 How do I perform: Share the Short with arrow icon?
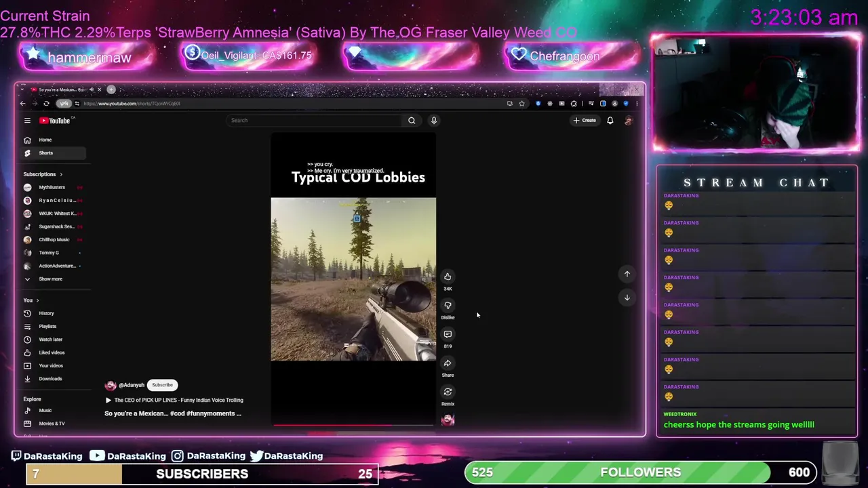pos(448,363)
